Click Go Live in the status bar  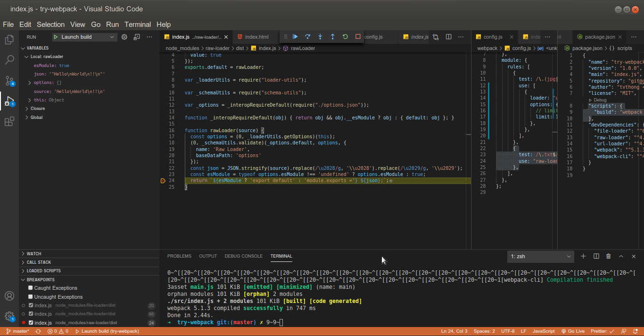coord(573,331)
